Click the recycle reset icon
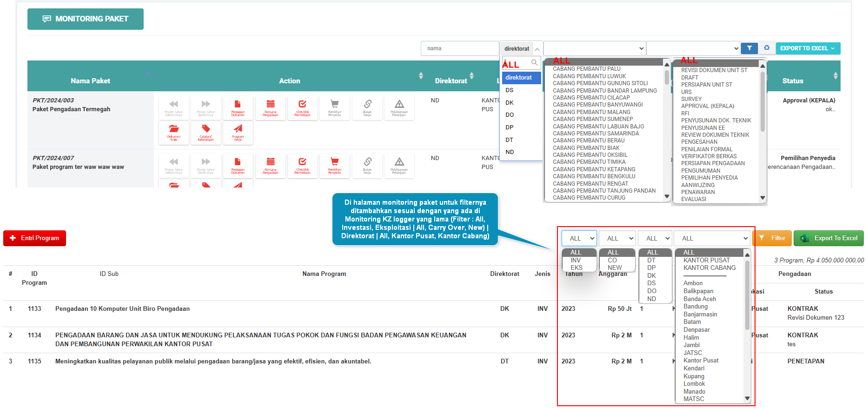868x409 pixels. [767, 48]
